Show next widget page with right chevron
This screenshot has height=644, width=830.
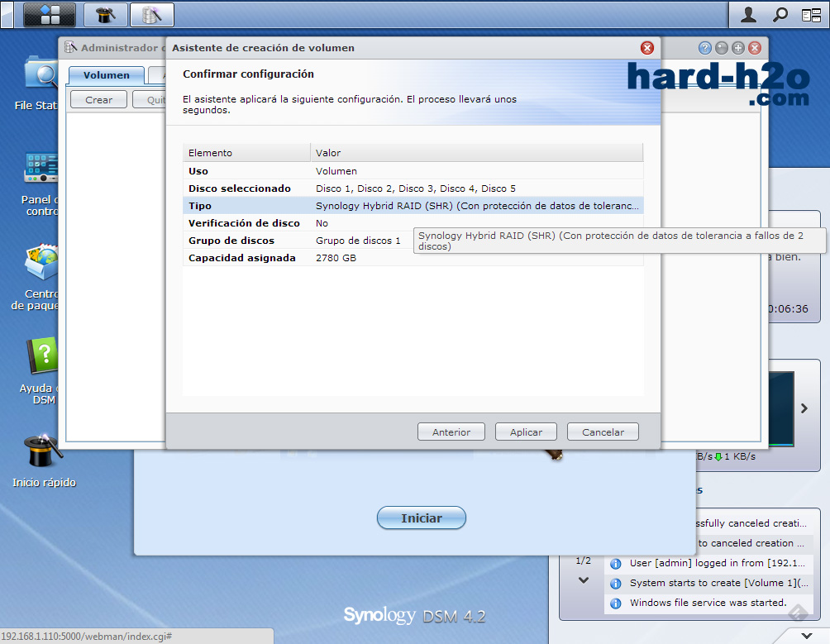pos(804,408)
